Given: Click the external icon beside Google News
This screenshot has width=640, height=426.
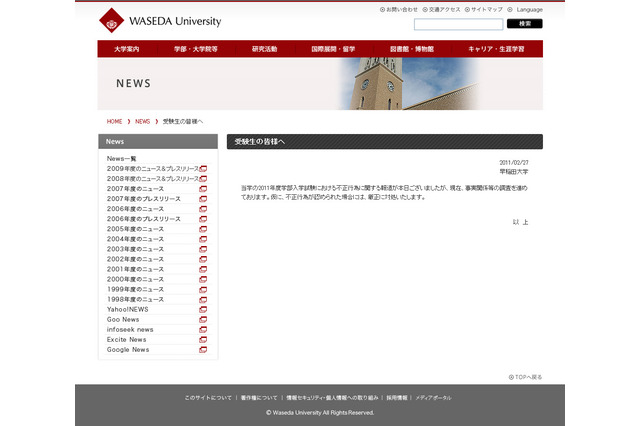Looking at the screenshot, I should click(203, 350).
